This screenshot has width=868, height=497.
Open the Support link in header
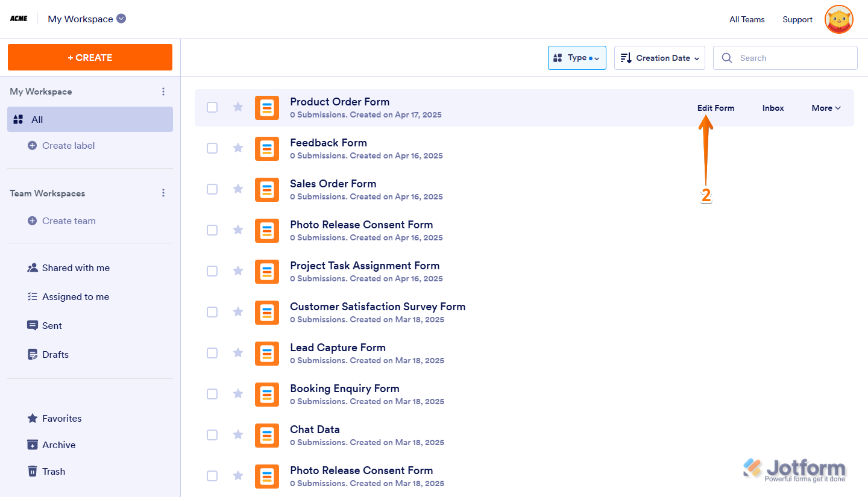797,19
